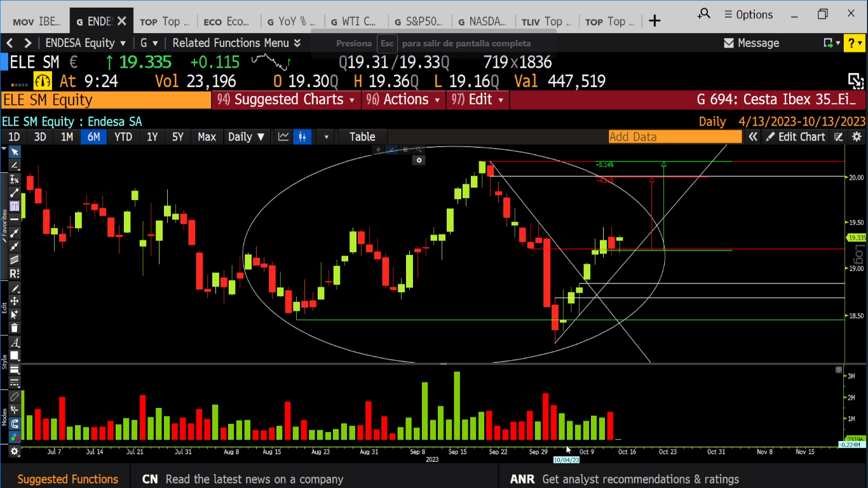Click the Edit Chart button
868x488 pixels.
tap(796, 137)
